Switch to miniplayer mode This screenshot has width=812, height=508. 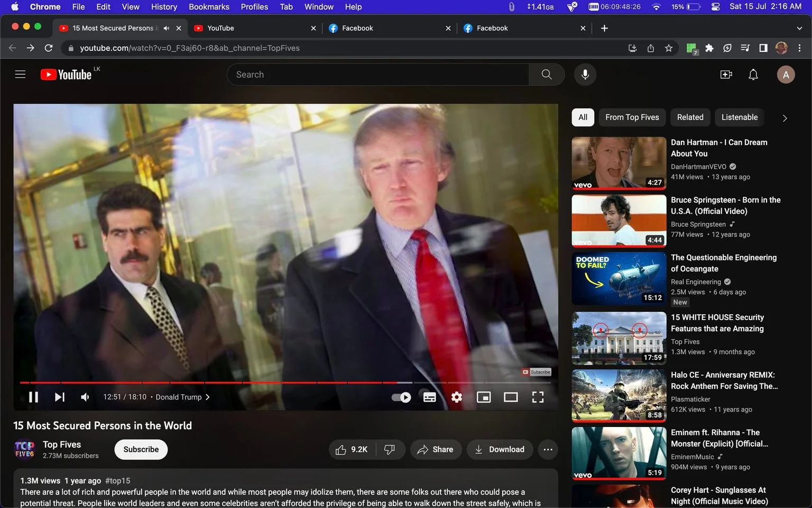pos(484,397)
